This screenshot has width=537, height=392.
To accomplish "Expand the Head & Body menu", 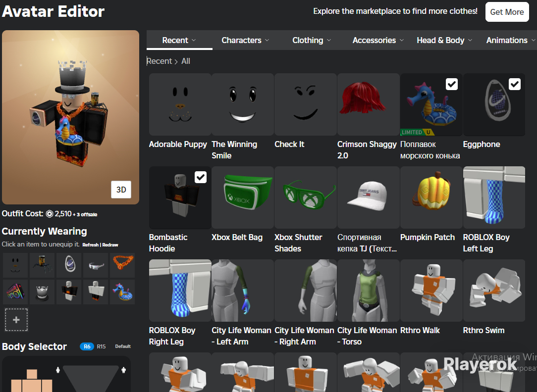I will click(x=444, y=41).
